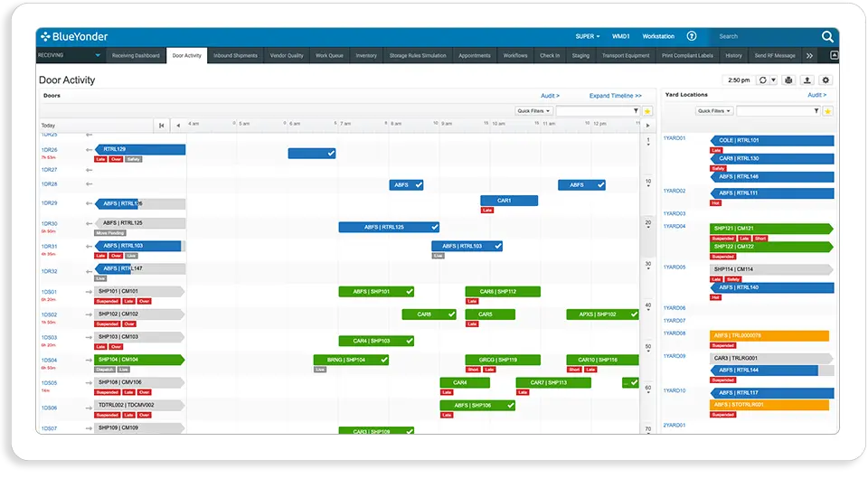Click Expand Timeline link
The width and height of the screenshot is (868, 488).
coord(615,96)
